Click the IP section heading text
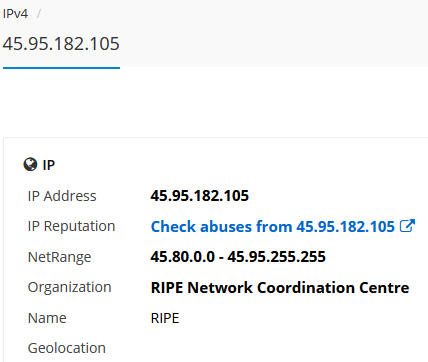Viewport: 428px width, 362px height. (x=49, y=165)
